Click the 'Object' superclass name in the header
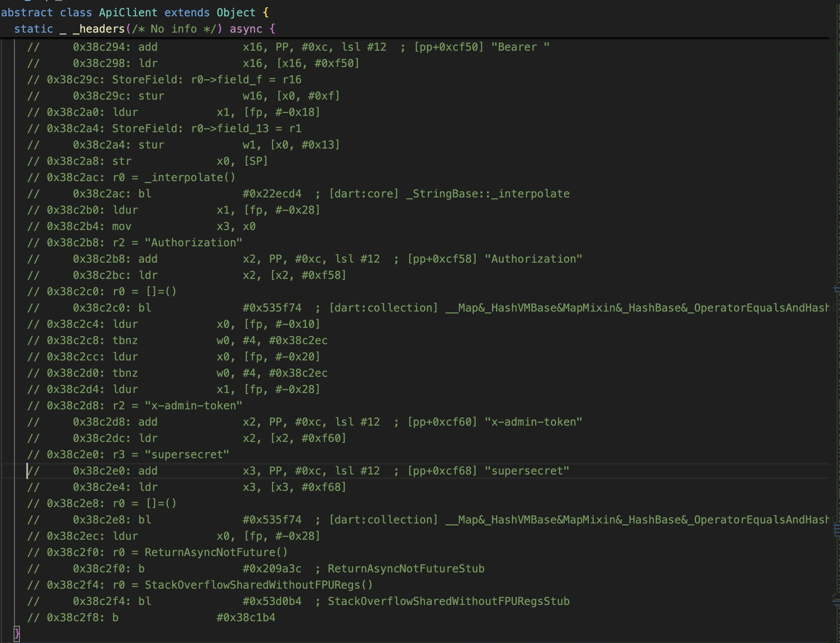The height and width of the screenshot is (643, 840). click(x=236, y=13)
